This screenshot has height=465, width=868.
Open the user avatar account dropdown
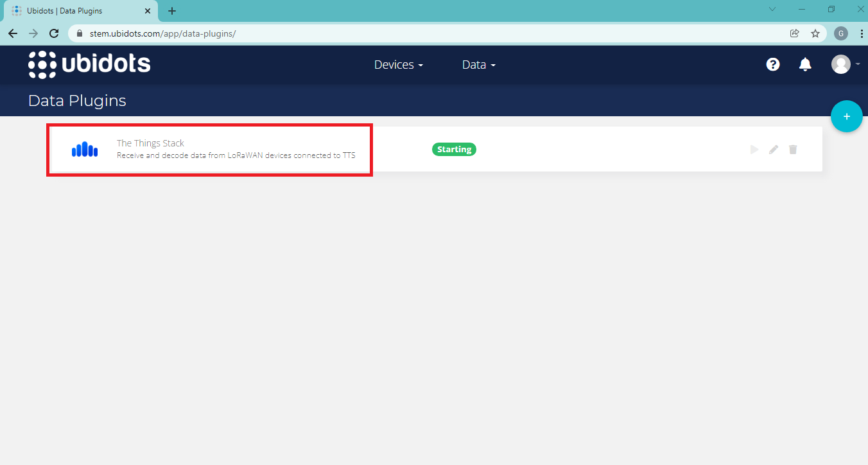[844, 64]
